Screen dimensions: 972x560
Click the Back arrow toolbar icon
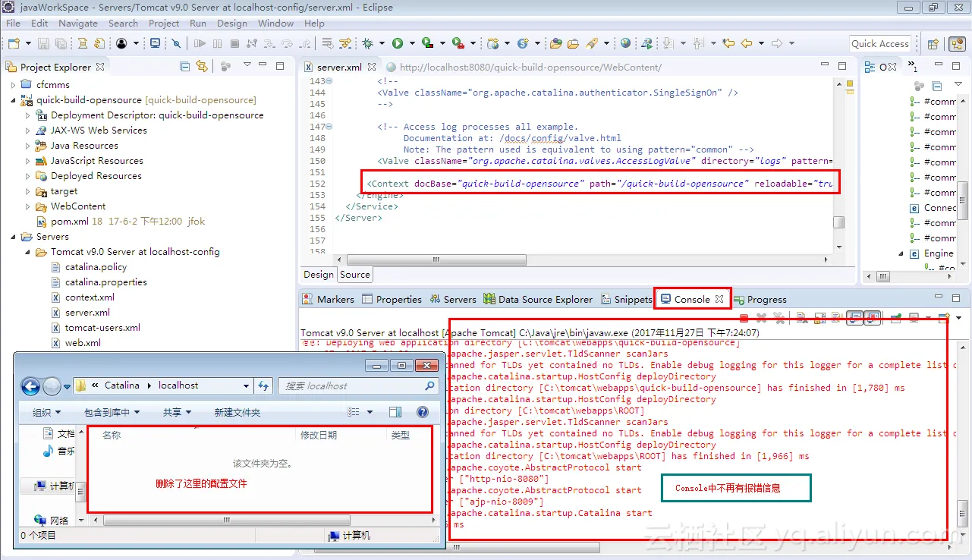pyautogui.click(x=747, y=43)
